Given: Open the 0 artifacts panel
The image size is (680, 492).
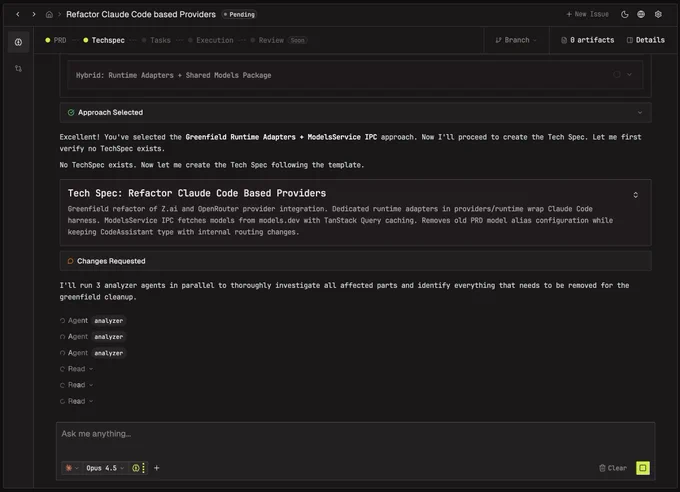Looking at the screenshot, I should click(x=588, y=40).
